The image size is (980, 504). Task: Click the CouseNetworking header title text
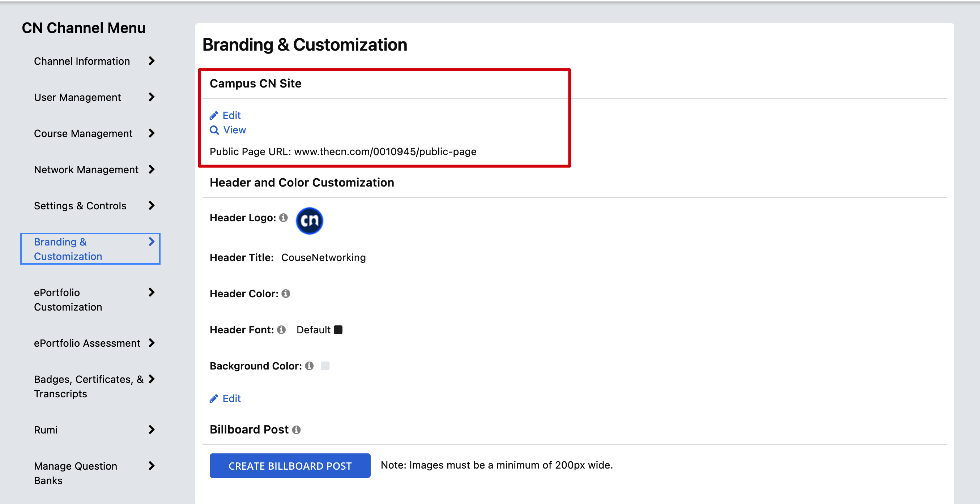pyautogui.click(x=323, y=257)
